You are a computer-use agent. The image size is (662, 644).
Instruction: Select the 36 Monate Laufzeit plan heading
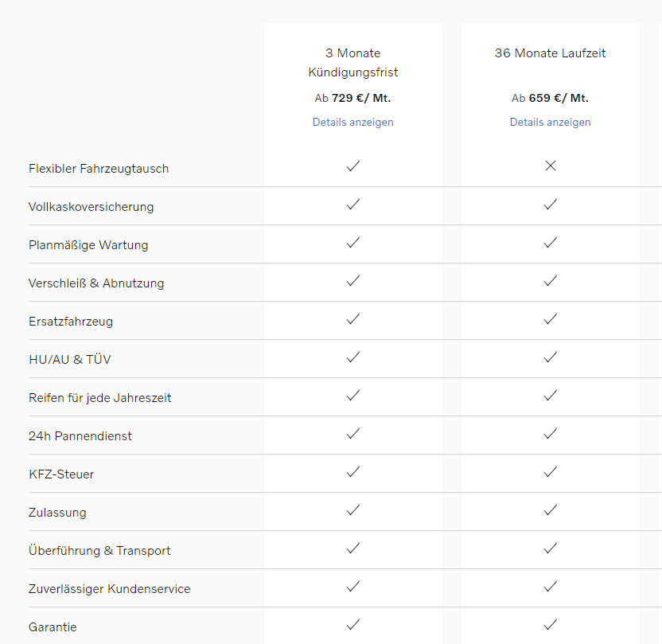(x=550, y=53)
